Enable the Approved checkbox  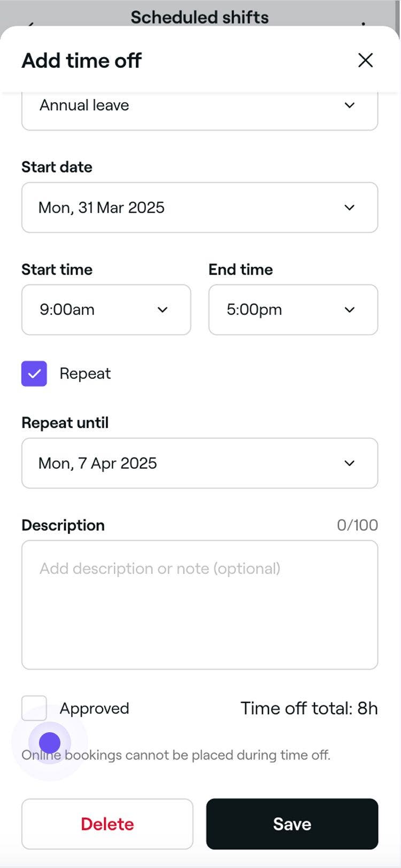34,708
